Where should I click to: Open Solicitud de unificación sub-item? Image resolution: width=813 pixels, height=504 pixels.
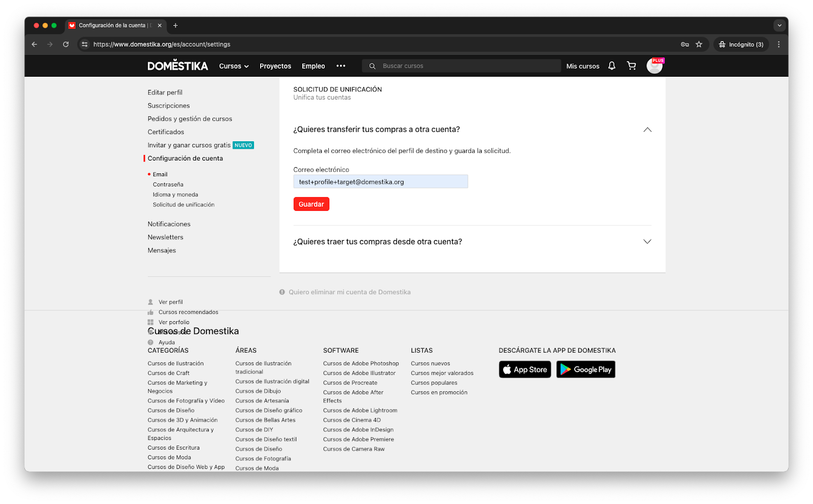(183, 205)
